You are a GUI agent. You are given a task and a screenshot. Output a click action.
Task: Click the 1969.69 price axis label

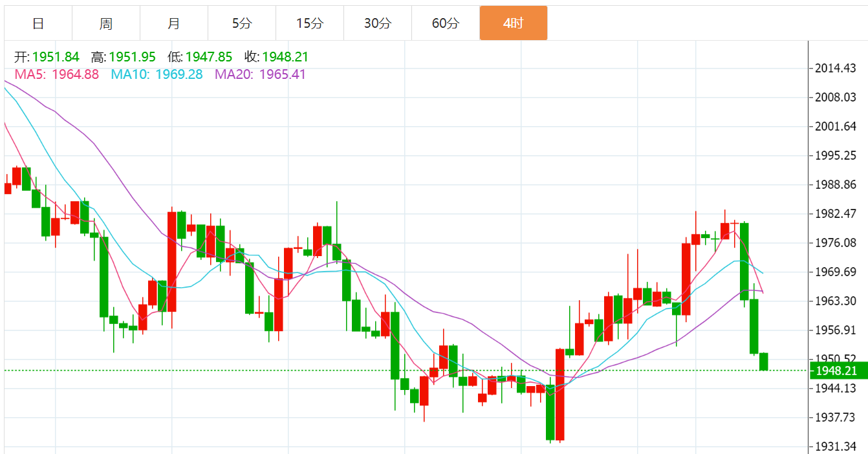[837, 272]
